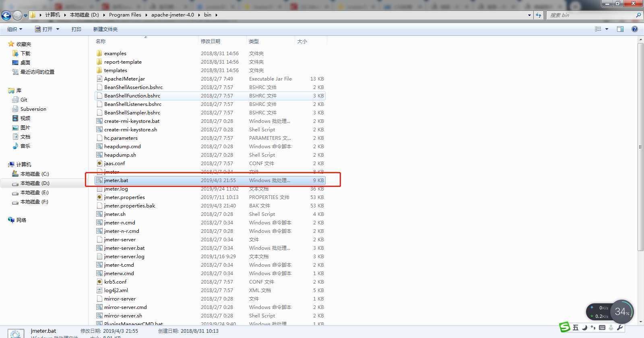This screenshot has height=338, width=644.
Task: Sort by 大小 column header
Action: (x=302, y=41)
